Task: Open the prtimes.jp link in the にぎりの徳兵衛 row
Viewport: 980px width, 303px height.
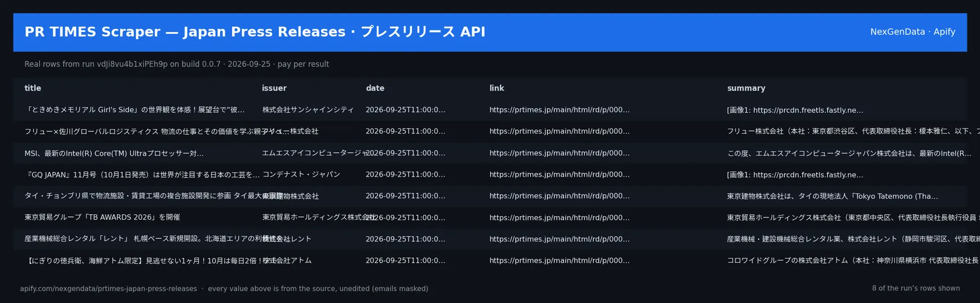Action: click(x=560, y=260)
